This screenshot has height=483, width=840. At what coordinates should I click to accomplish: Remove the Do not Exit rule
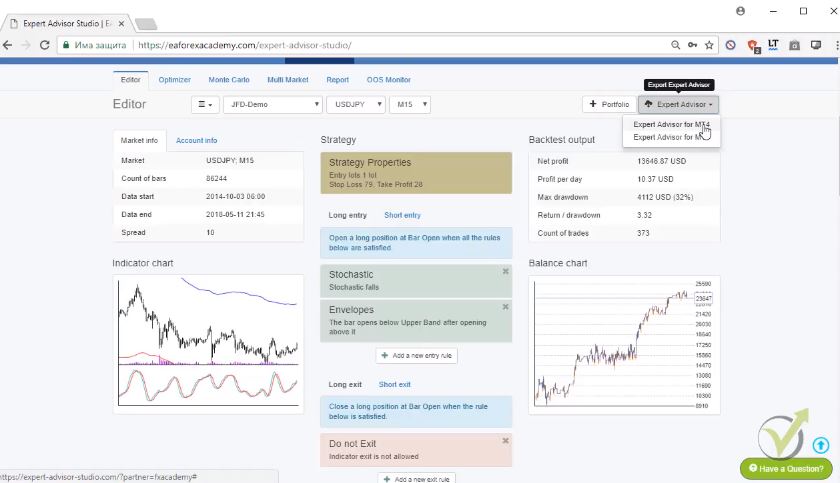tap(505, 441)
